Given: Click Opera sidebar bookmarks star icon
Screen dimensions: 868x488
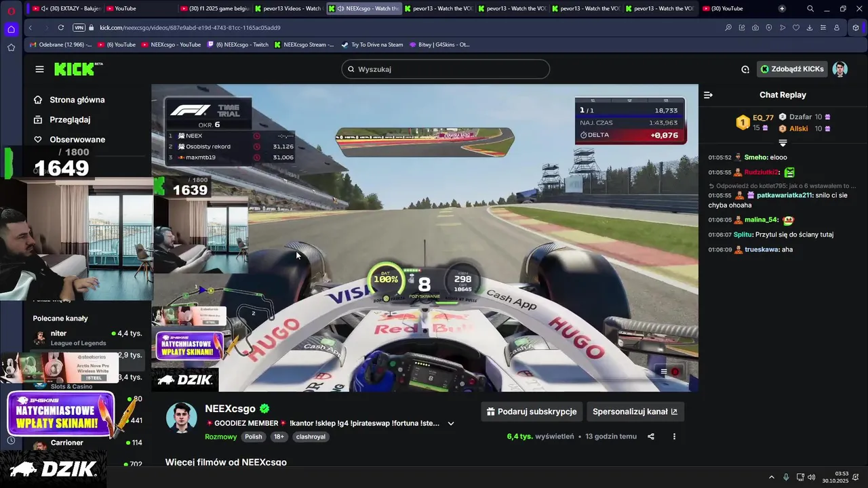Looking at the screenshot, I should click(11, 47).
